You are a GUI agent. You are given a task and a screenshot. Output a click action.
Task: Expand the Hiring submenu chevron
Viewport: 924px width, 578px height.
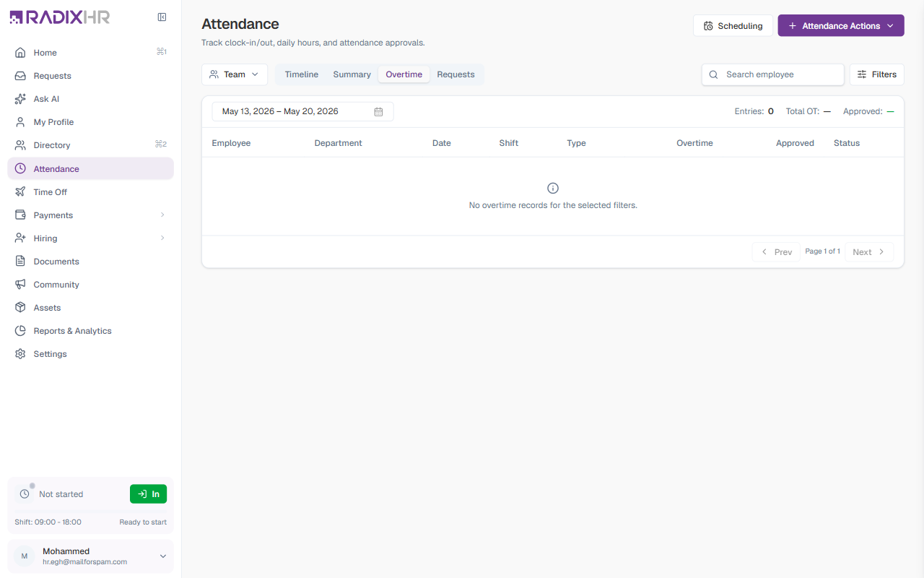[x=162, y=238]
